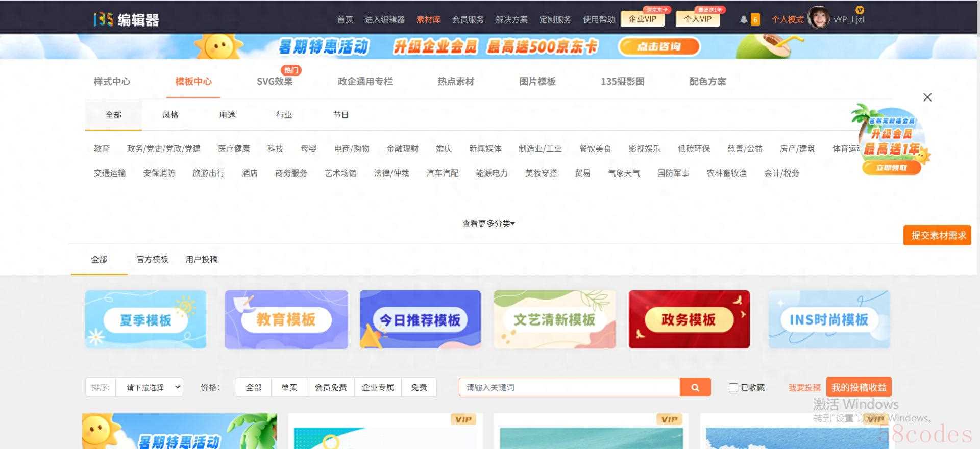Close the floating promo with X icon
Screen dimensions: 980x449
pos(927,97)
